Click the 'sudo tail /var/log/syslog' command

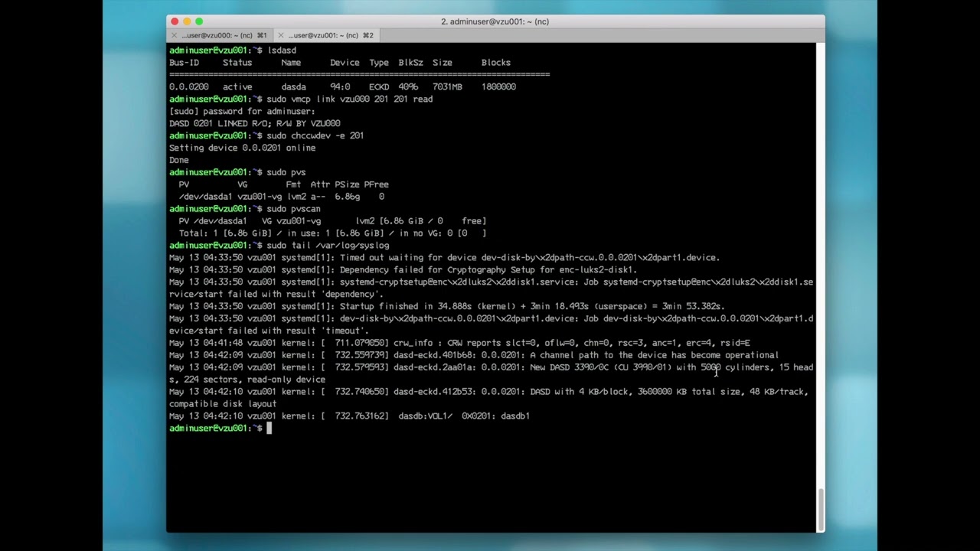[x=328, y=246]
